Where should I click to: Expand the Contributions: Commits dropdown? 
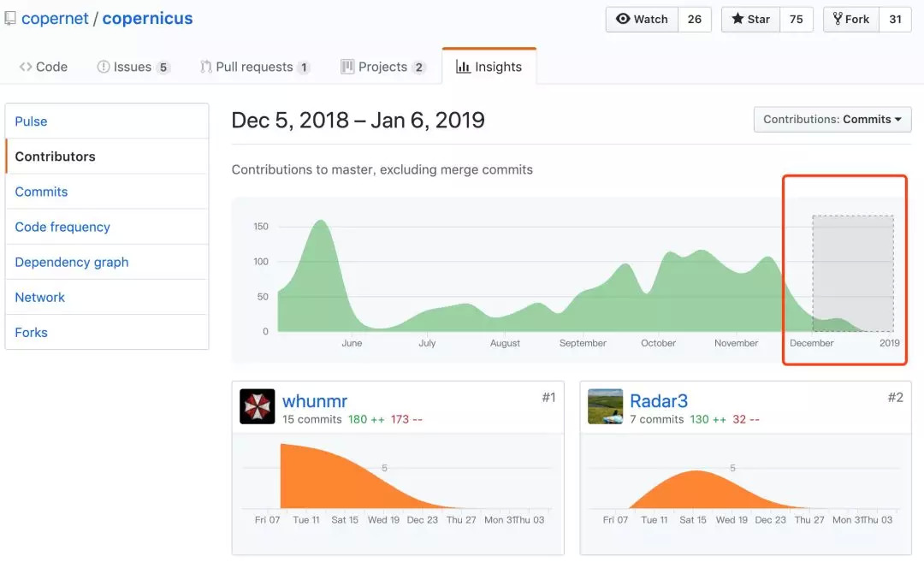[832, 119]
